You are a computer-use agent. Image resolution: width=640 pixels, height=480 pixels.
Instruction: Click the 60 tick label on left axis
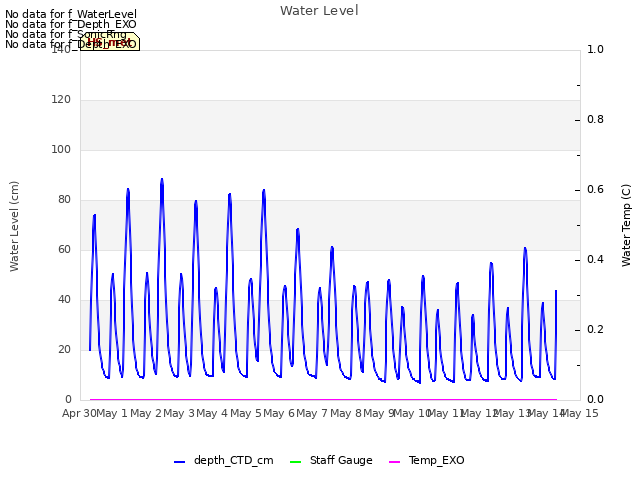pos(64,249)
